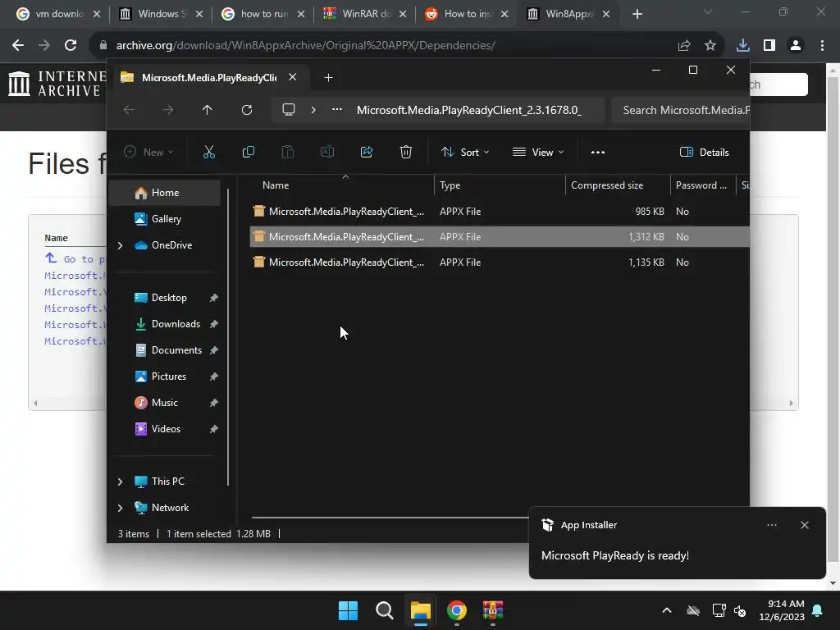Dismiss the App Installer notification
The image size is (840, 630).
pos(804,525)
